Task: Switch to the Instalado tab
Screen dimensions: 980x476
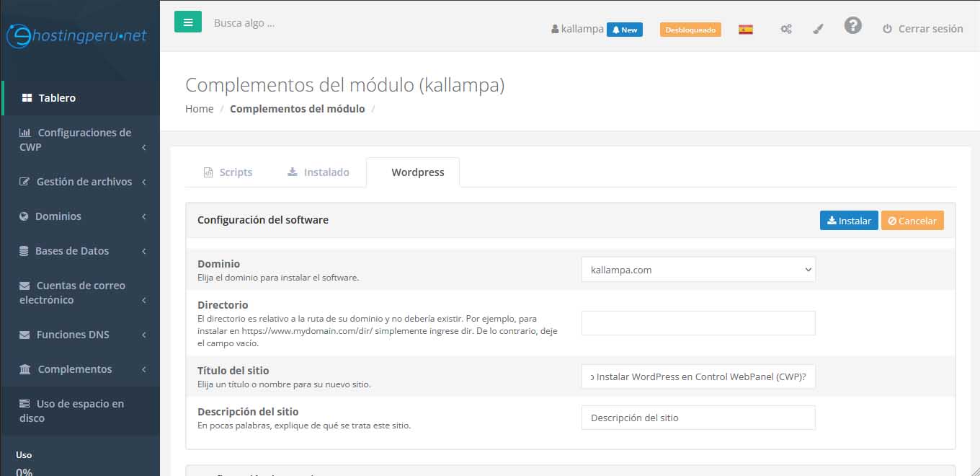Action: click(x=318, y=172)
